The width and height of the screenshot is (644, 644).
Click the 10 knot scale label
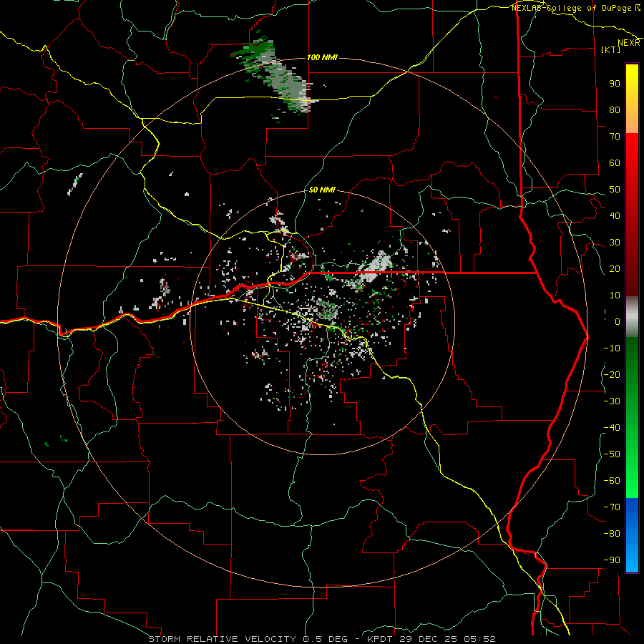click(615, 296)
